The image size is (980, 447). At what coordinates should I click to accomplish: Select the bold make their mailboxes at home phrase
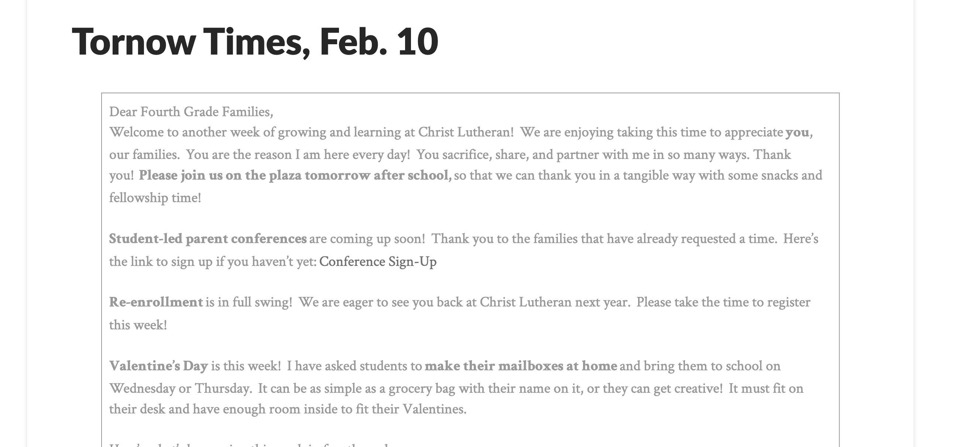pos(521,366)
